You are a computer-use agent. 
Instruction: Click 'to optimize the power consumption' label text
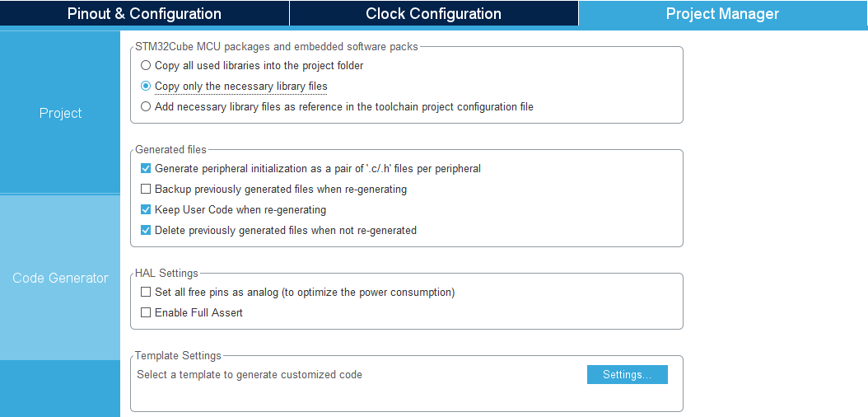[368, 292]
